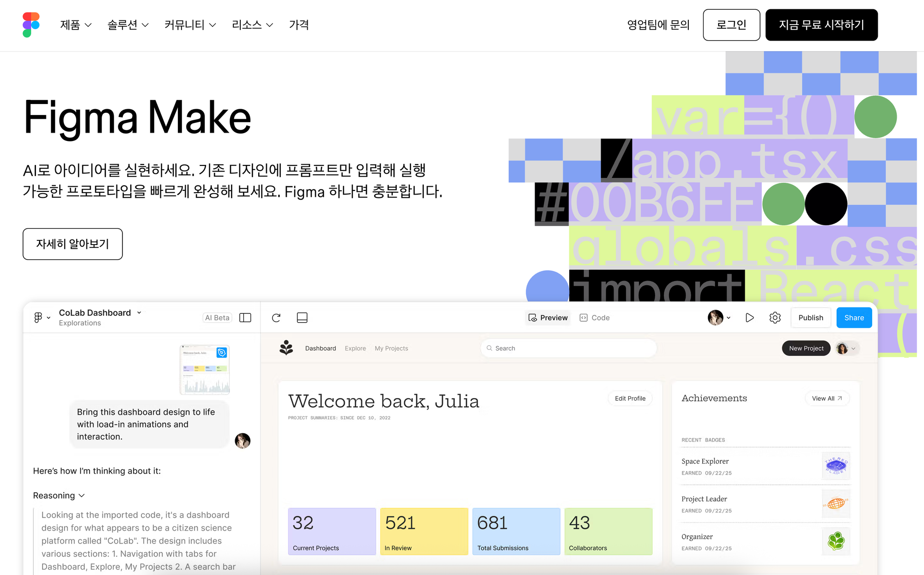The height and width of the screenshot is (575, 924).
Task: Expand the 제품 dropdown menu
Action: coord(76,25)
